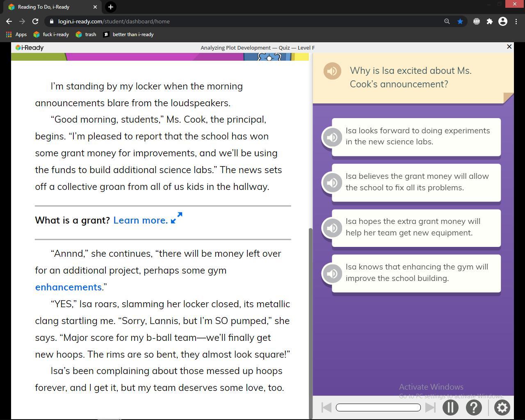
Task: Select answer about doing experiments in science labs
Action: click(x=416, y=137)
